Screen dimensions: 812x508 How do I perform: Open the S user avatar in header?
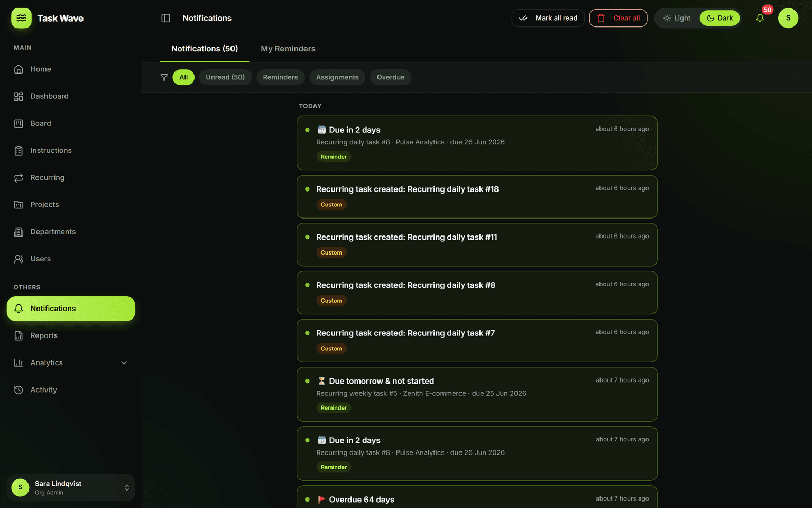[788, 18]
